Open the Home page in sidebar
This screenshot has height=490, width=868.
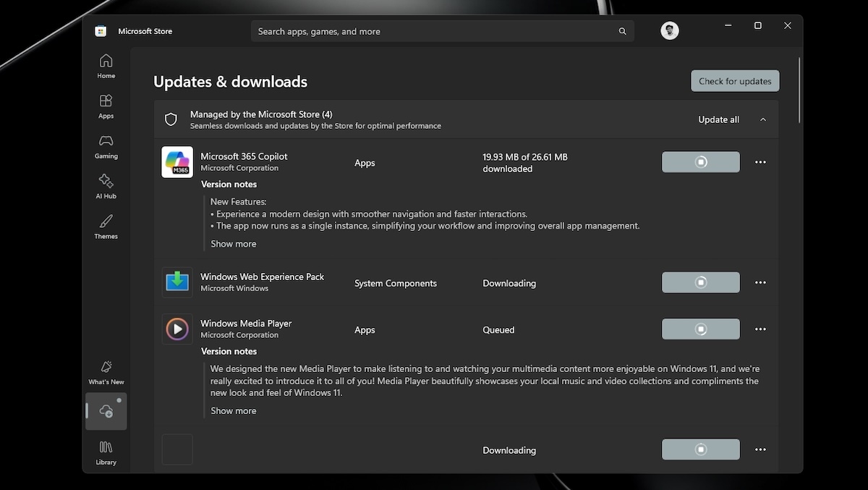point(106,66)
